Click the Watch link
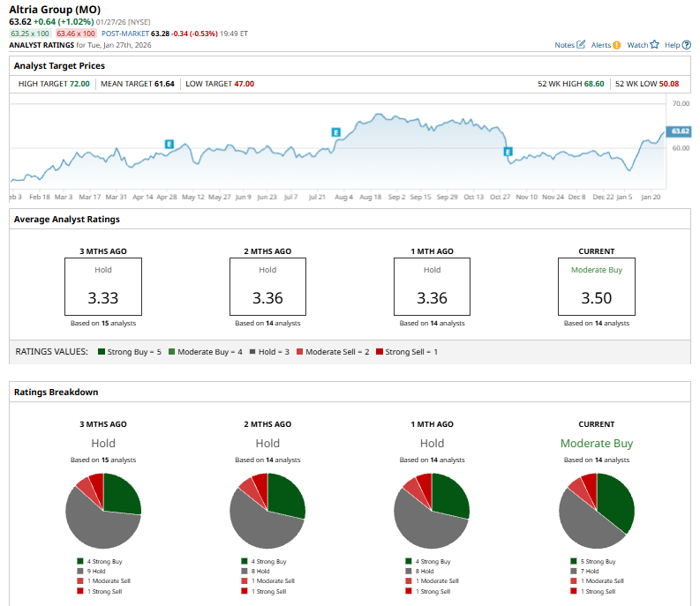 [x=637, y=45]
